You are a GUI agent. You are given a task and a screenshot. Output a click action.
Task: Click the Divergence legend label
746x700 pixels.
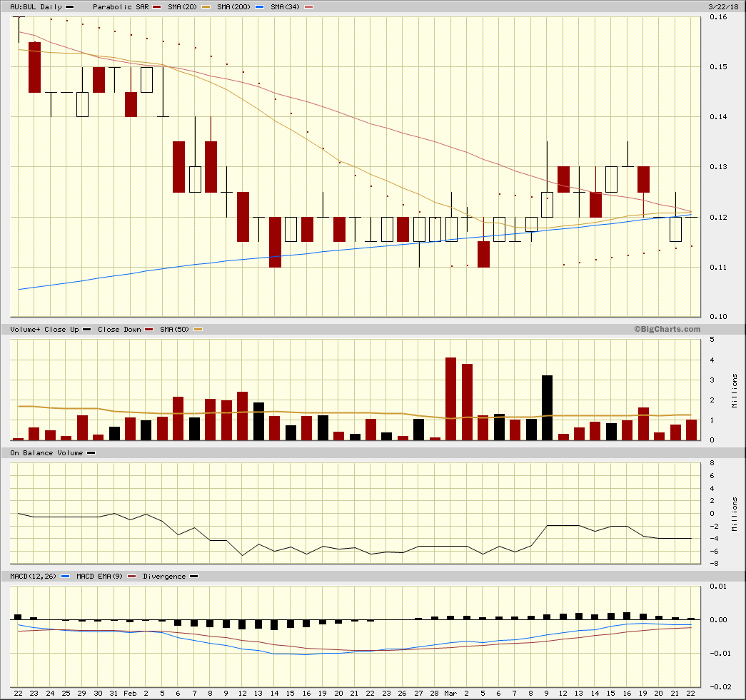point(164,577)
